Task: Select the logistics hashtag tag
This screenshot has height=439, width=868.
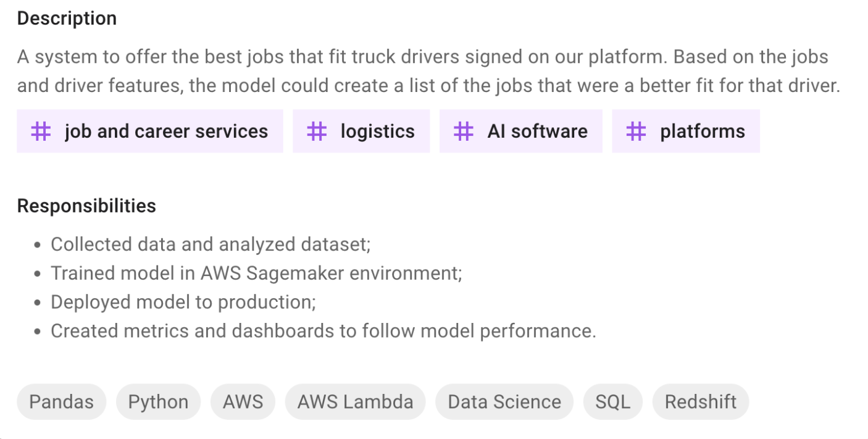Action: (x=361, y=131)
